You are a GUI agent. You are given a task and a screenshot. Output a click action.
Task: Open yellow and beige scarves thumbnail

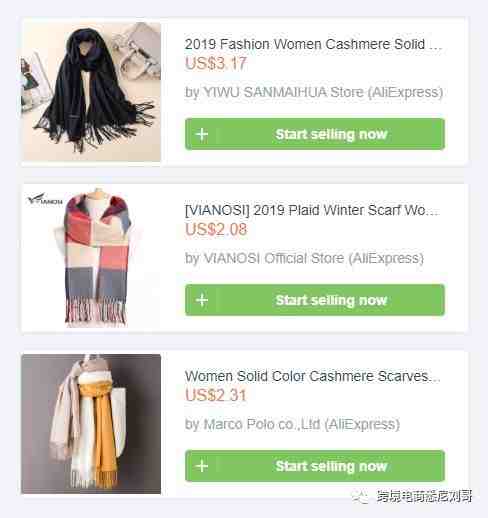[x=91, y=424]
